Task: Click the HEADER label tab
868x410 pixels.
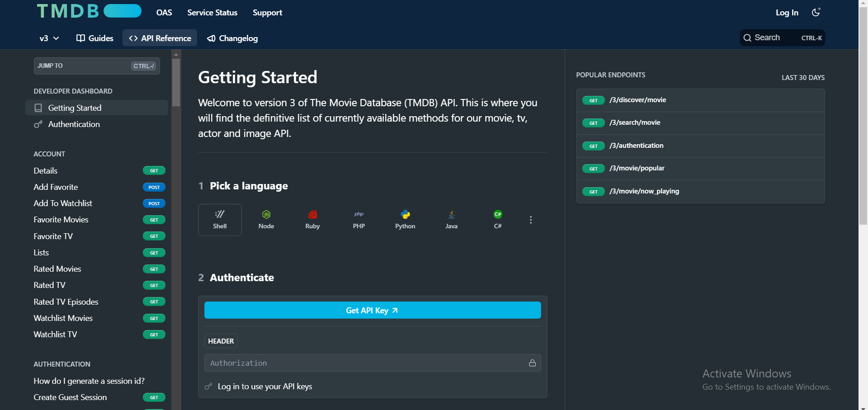Action: [221, 341]
